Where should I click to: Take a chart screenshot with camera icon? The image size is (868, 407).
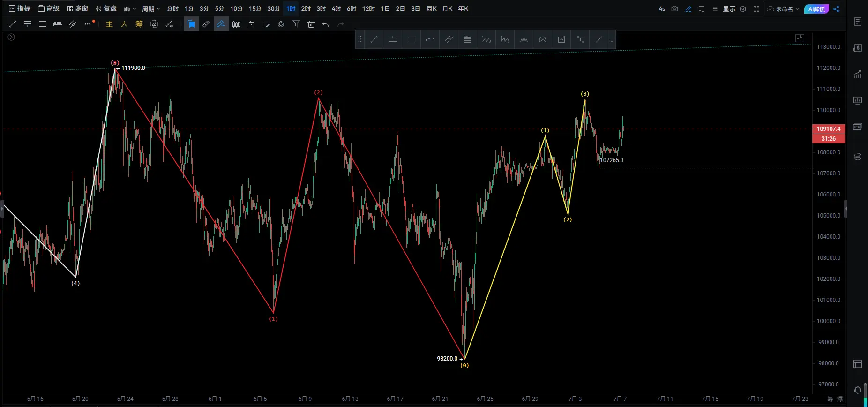675,9
